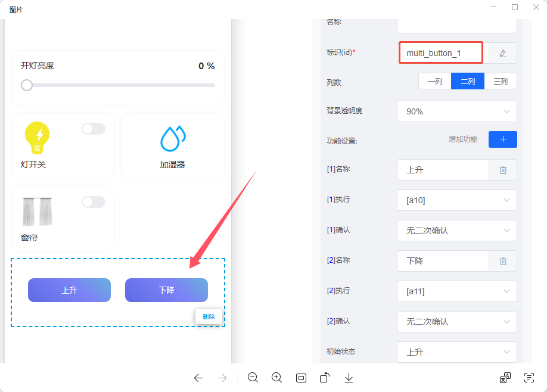Viewport: 547px width, 392px height.
Task: Click the fit-to-window icon in bottom toolbar
Action: click(301, 378)
